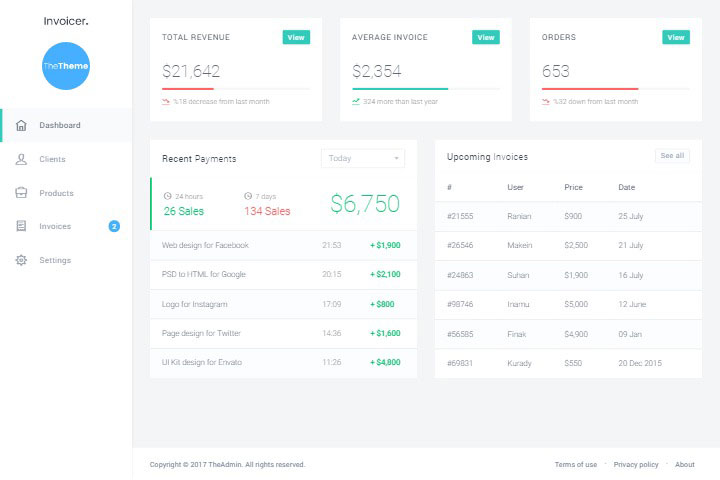Click the Settings gear icon
The height and width of the screenshot is (480, 720).
pos(21,260)
